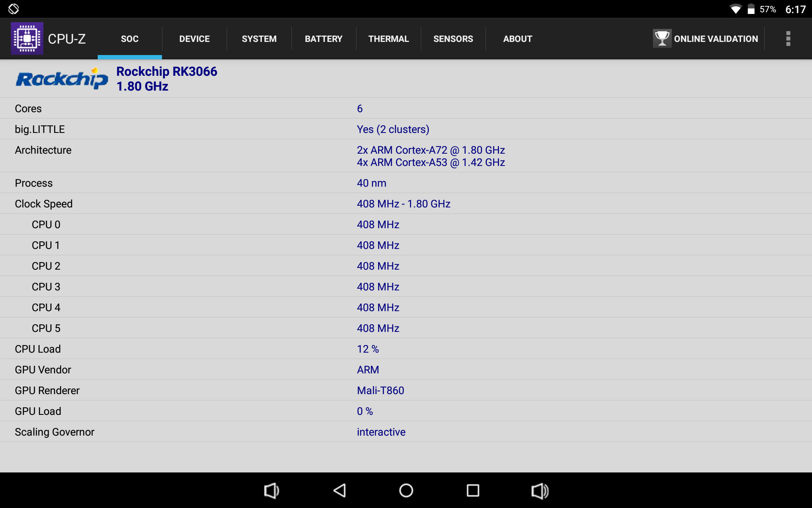Click the Online Validation trophy icon

[662, 39]
